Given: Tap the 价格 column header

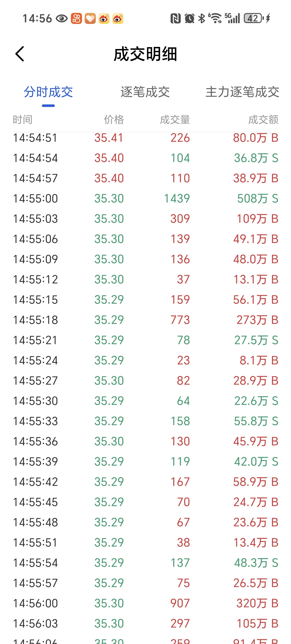Looking at the screenshot, I should coord(114,120).
